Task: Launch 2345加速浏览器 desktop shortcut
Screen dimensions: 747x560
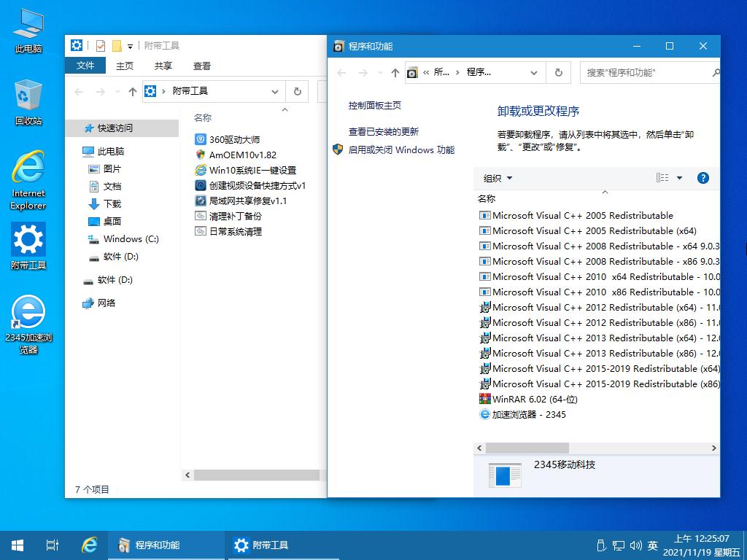Action: [x=28, y=324]
